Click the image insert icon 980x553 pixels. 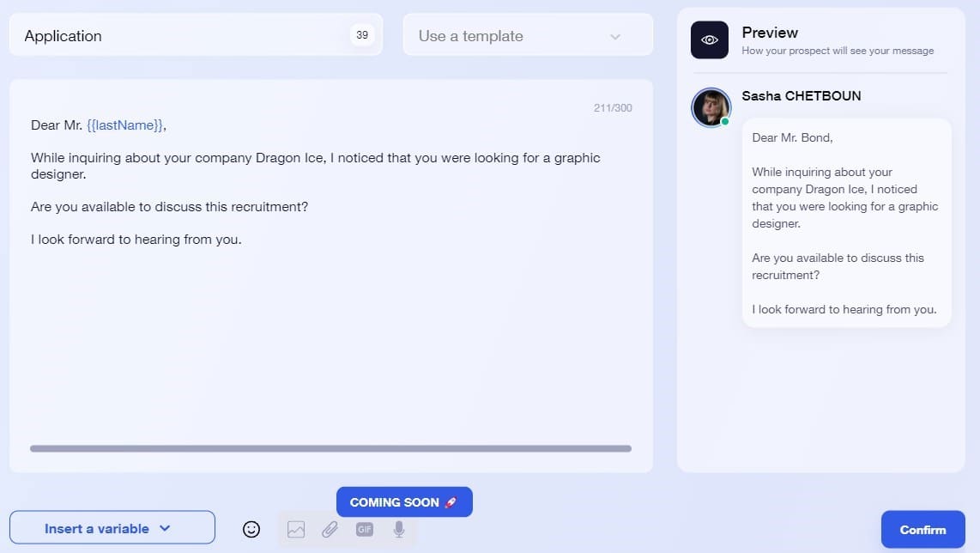pos(296,529)
